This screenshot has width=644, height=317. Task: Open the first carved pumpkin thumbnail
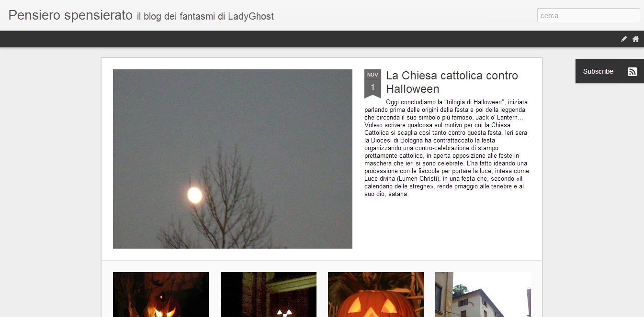[161, 295]
